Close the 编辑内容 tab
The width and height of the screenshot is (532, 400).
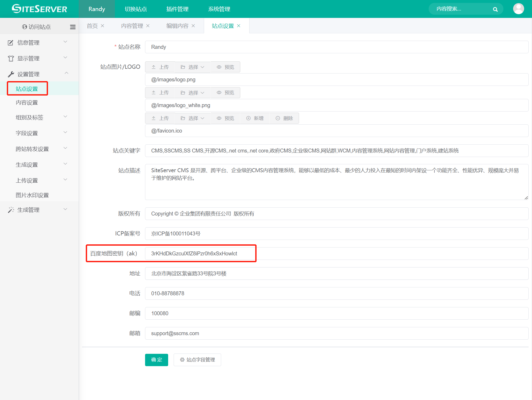pos(193,26)
